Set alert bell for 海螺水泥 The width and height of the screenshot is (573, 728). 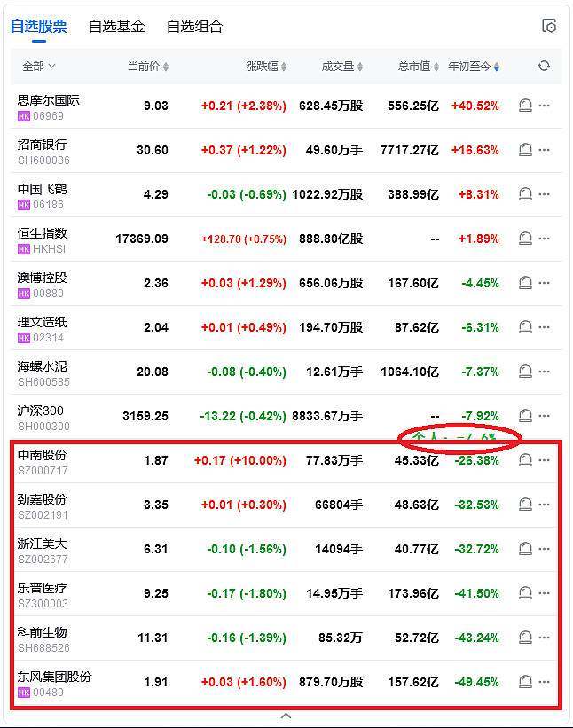tap(525, 372)
